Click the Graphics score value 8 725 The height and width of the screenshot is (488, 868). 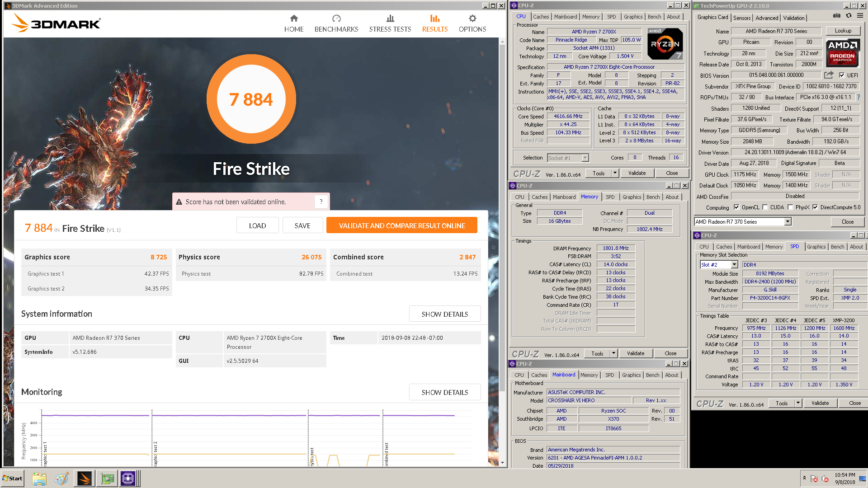[159, 257]
